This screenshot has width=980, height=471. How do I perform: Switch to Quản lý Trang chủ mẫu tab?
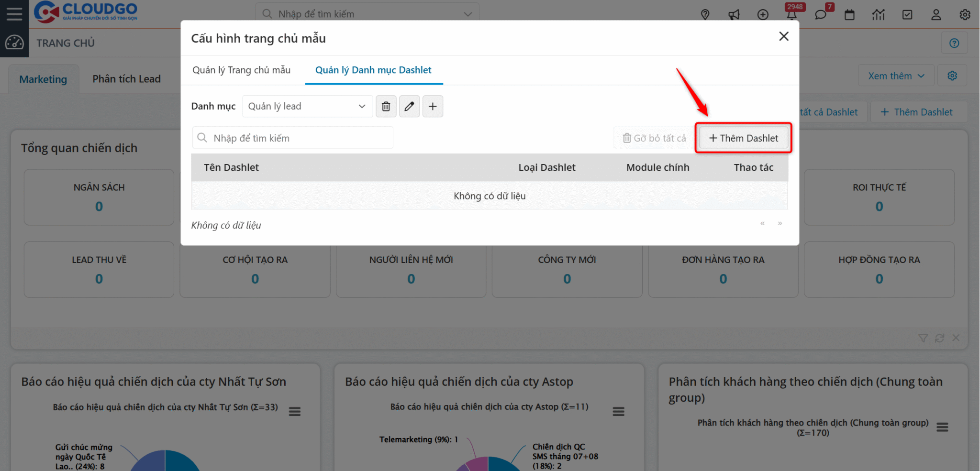tap(241, 70)
